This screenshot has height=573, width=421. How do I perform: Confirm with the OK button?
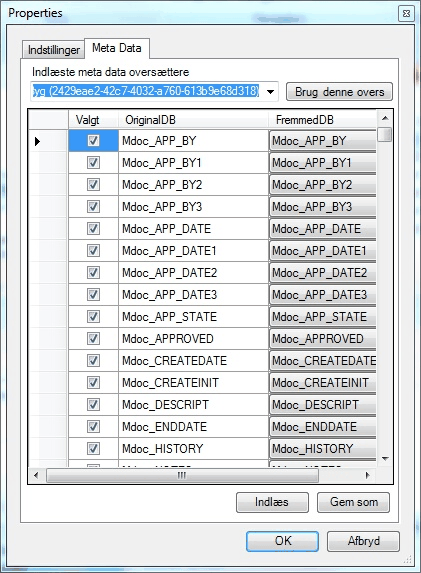click(x=282, y=541)
